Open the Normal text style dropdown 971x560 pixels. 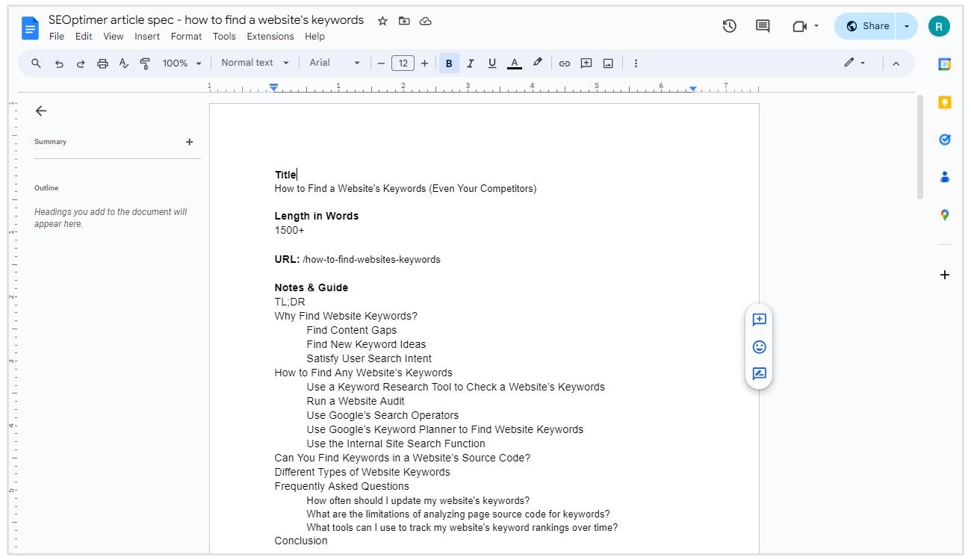tap(254, 63)
